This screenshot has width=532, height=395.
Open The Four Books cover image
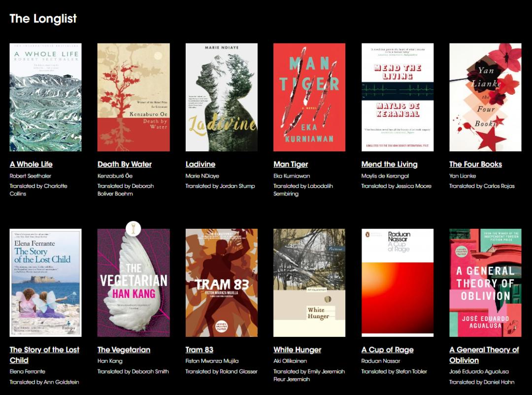click(x=486, y=97)
